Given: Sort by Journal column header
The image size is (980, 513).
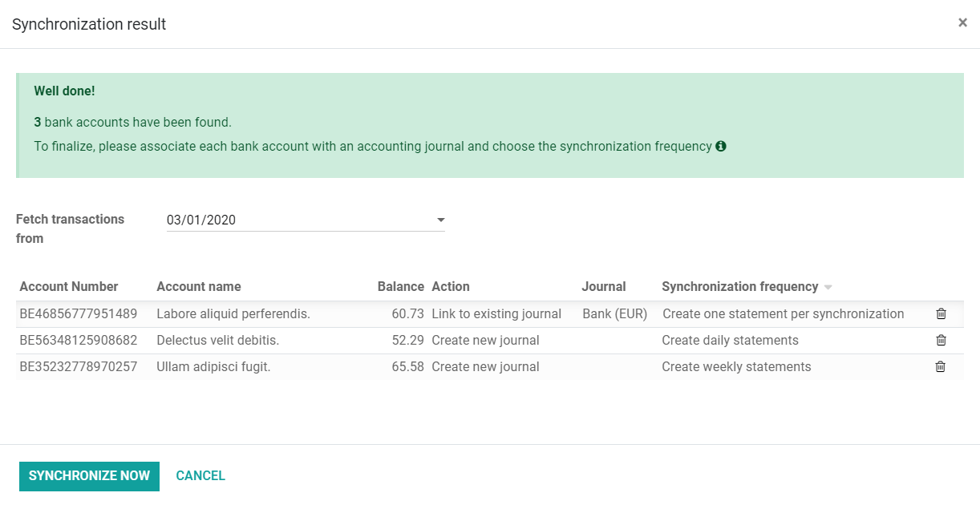Looking at the screenshot, I should (604, 286).
